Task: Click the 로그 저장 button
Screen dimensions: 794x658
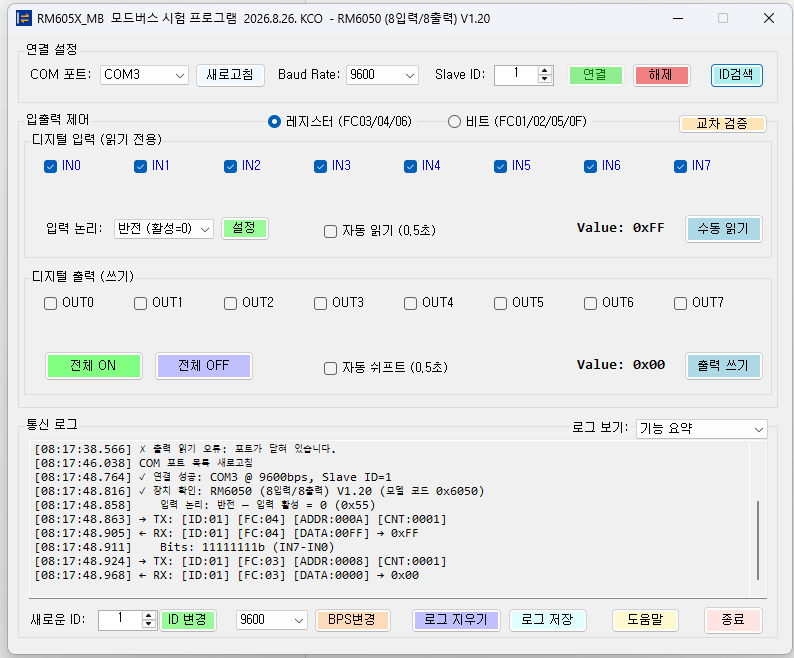Action: point(547,620)
